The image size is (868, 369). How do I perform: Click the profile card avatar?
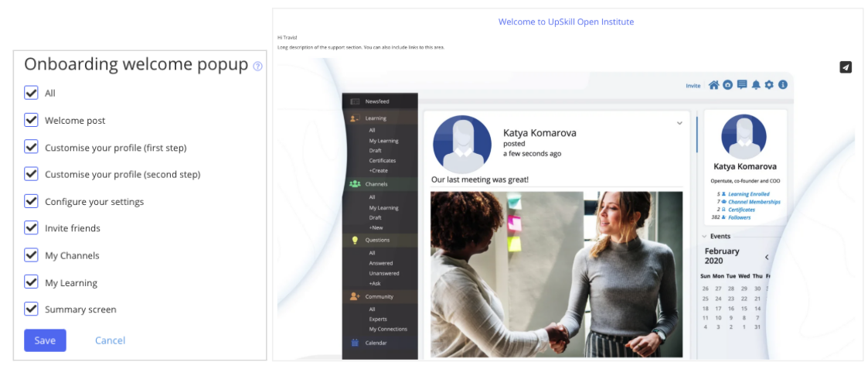tap(744, 137)
